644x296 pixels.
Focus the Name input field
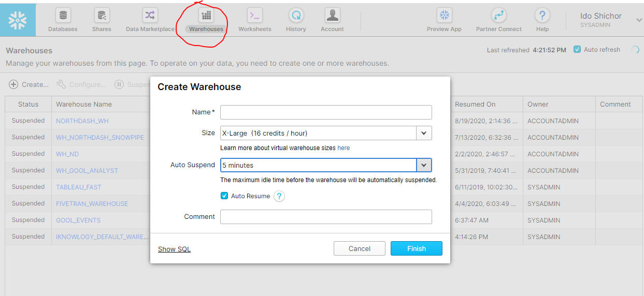[326, 112]
